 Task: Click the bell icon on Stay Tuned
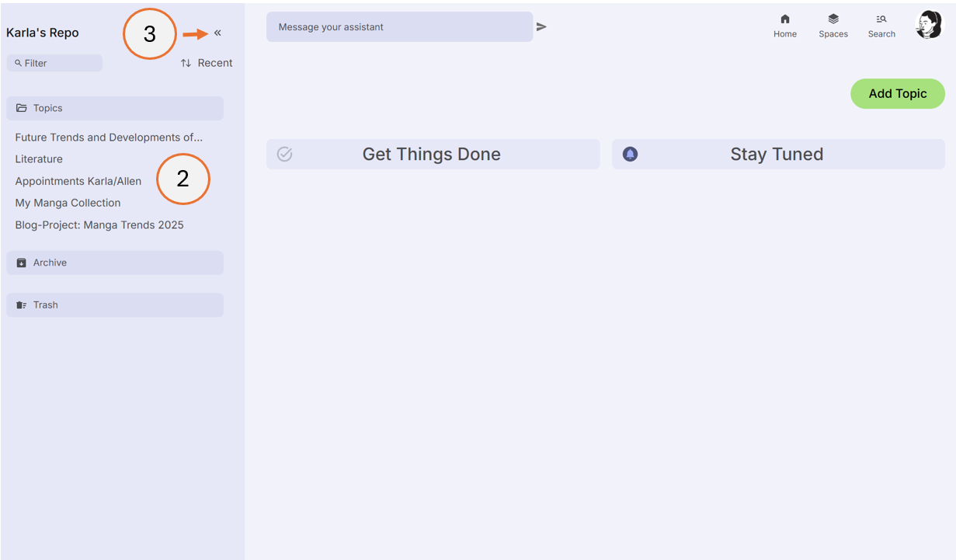click(x=630, y=154)
